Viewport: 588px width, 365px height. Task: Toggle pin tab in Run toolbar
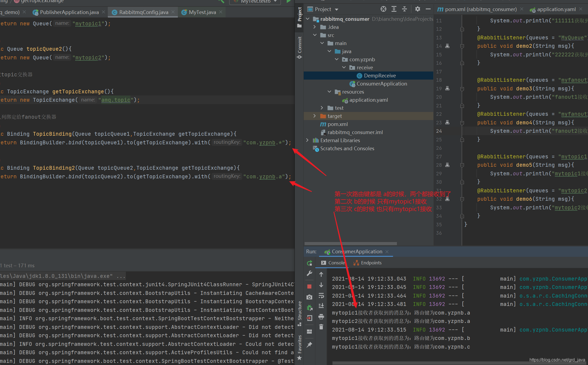coord(309,344)
